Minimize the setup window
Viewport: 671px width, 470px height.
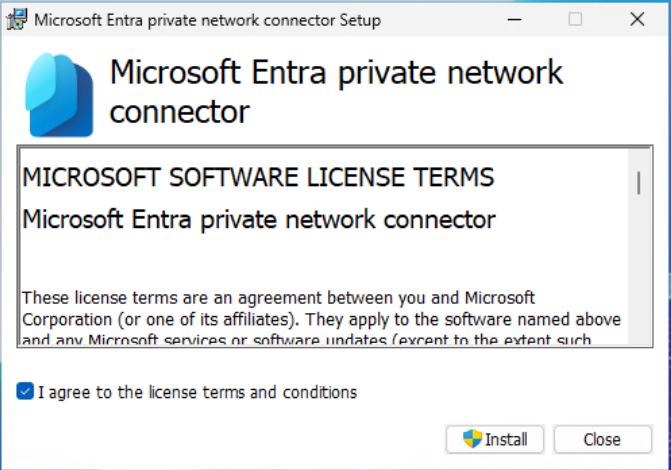point(514,19)
